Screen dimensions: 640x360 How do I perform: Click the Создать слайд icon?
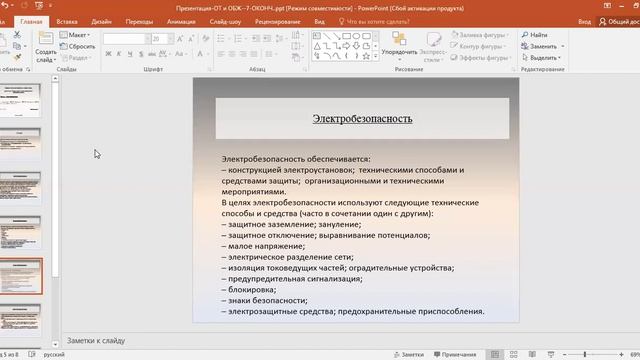tap(46, 39)
